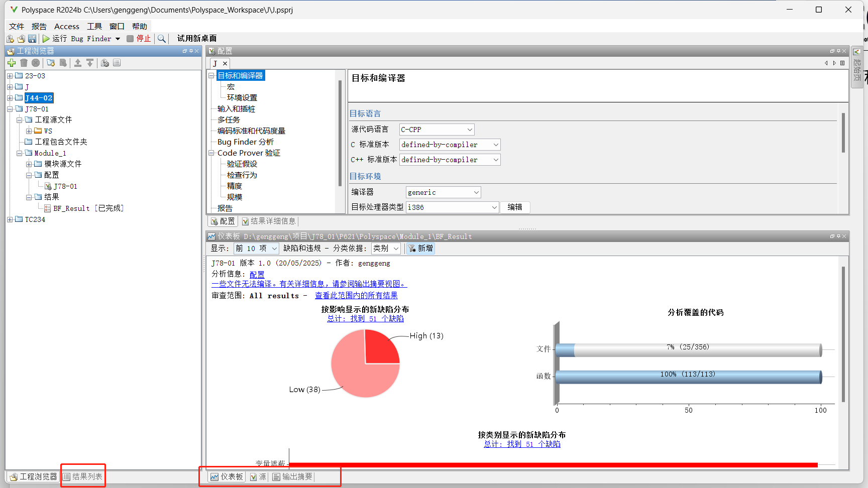
Task: Open the 一些文件无法编译 warning link
Action: click(309, 284)
